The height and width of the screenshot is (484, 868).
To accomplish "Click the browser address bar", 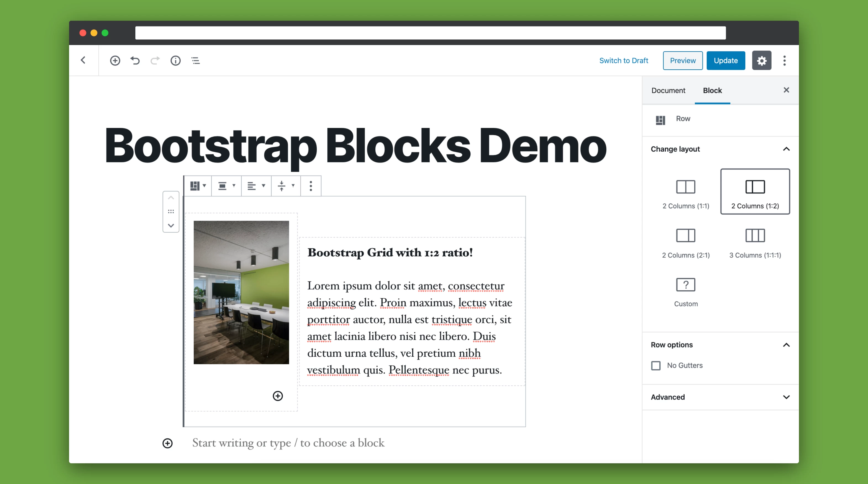I will pos(431,33).
